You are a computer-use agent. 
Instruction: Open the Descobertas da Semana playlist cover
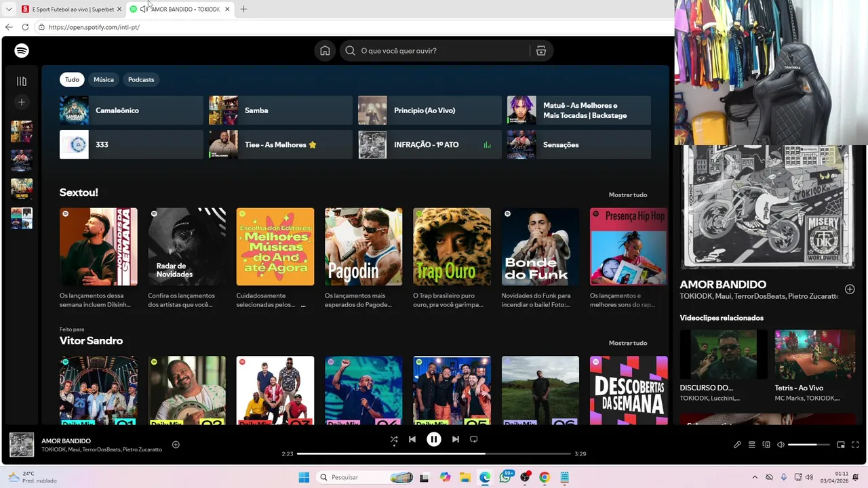tap(629, 390)
